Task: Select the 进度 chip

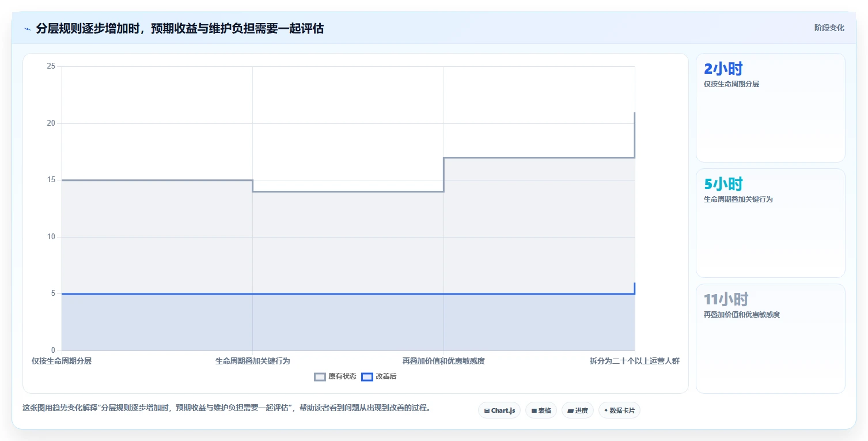Action: click(x=577, y=410)
